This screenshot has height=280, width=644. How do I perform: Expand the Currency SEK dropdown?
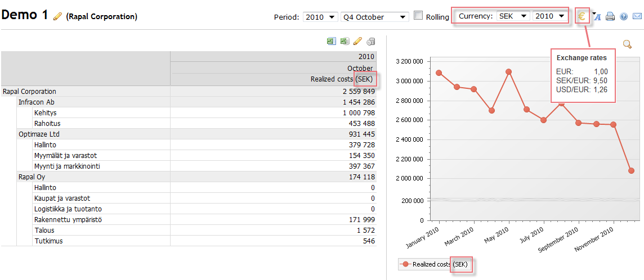(513, 16)
